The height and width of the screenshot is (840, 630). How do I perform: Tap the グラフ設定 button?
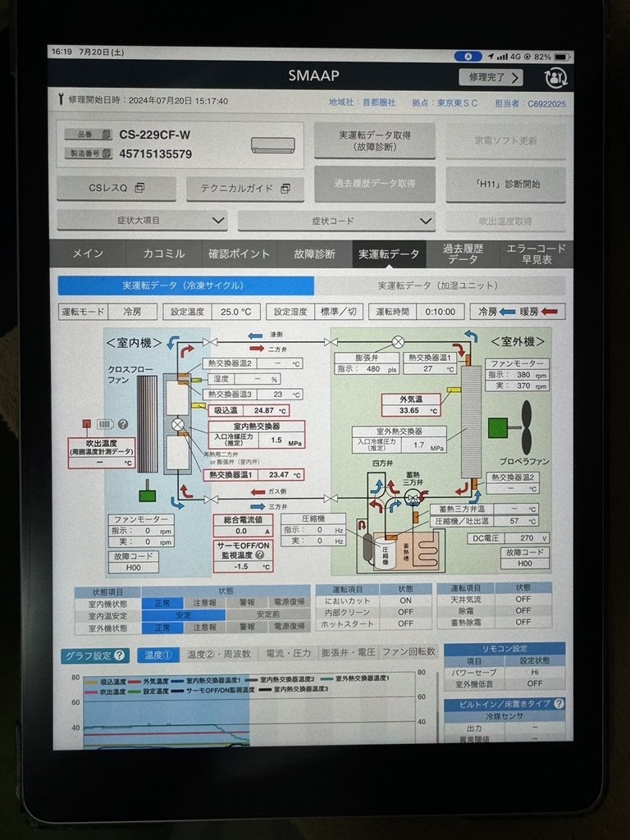95,655
